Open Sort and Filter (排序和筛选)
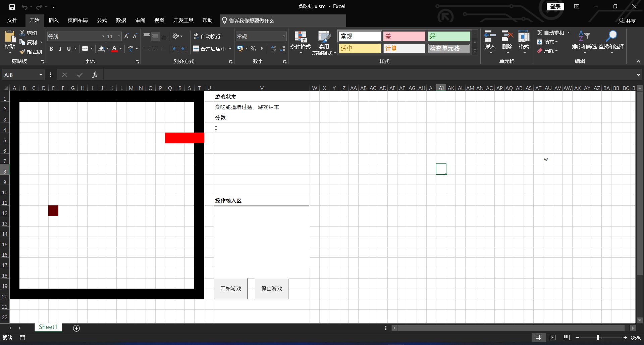Viewport: 644px width, 345px height. [584, 43]
